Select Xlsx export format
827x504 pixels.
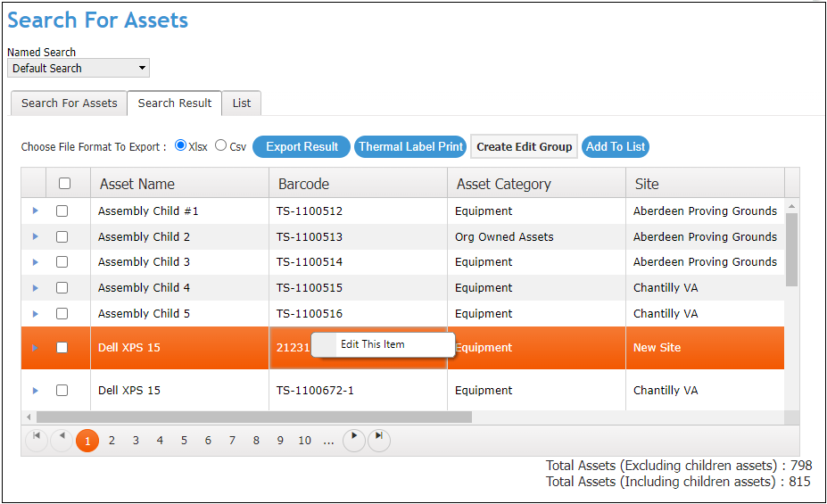180,145
